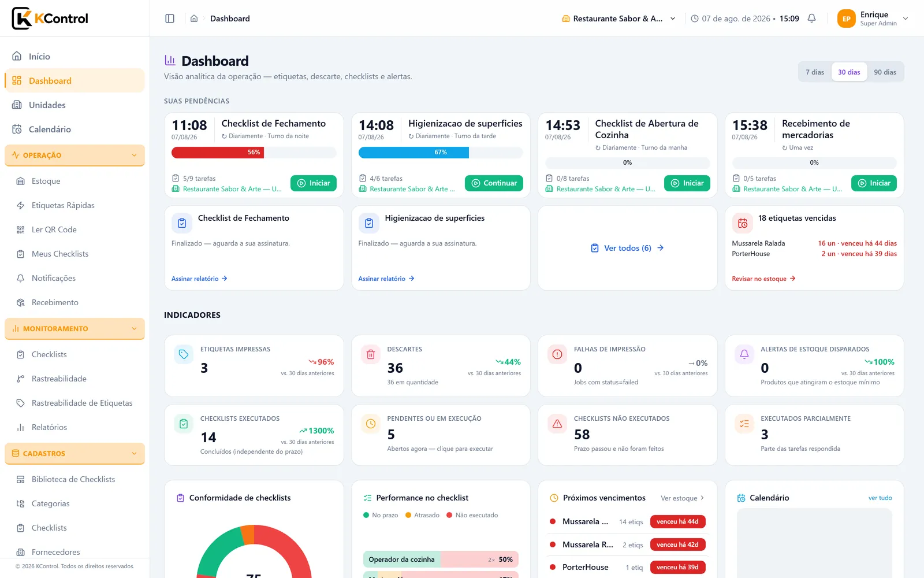The width and height of the screenshot is (924, 578).
Task: Click Ver todos (6) link
Action: coord(627,248)
